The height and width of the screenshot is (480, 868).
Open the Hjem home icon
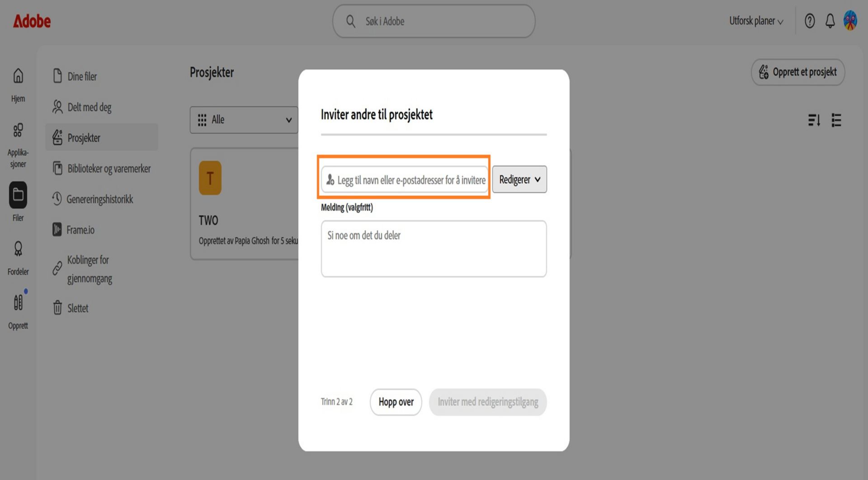[18, 76]
